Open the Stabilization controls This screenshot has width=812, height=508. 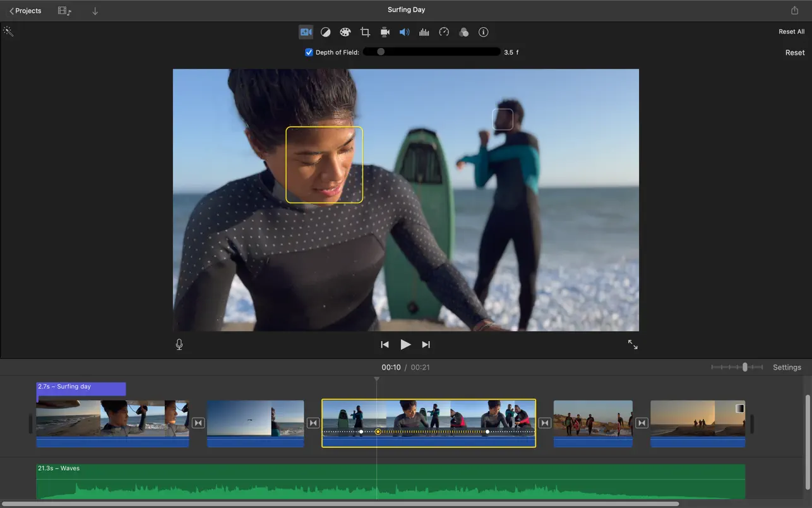tap(385, 32)
